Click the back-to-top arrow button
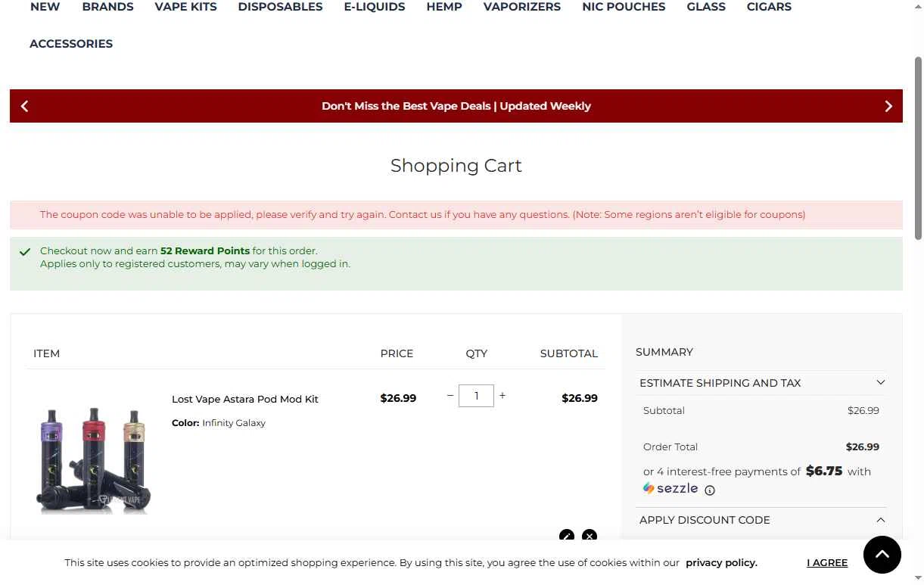924x585 pixels. [882, 555]
